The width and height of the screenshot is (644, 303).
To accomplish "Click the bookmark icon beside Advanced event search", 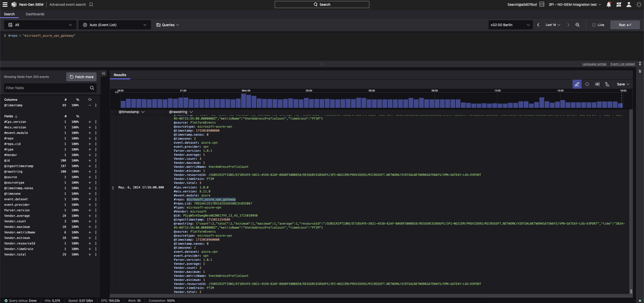I will pyautogui.click(x=91, y=5).
